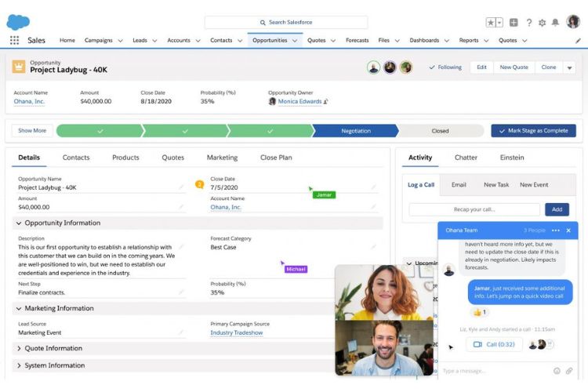Toggle the Following button
This screenshot has height=392, width=588.
point(445,67)
